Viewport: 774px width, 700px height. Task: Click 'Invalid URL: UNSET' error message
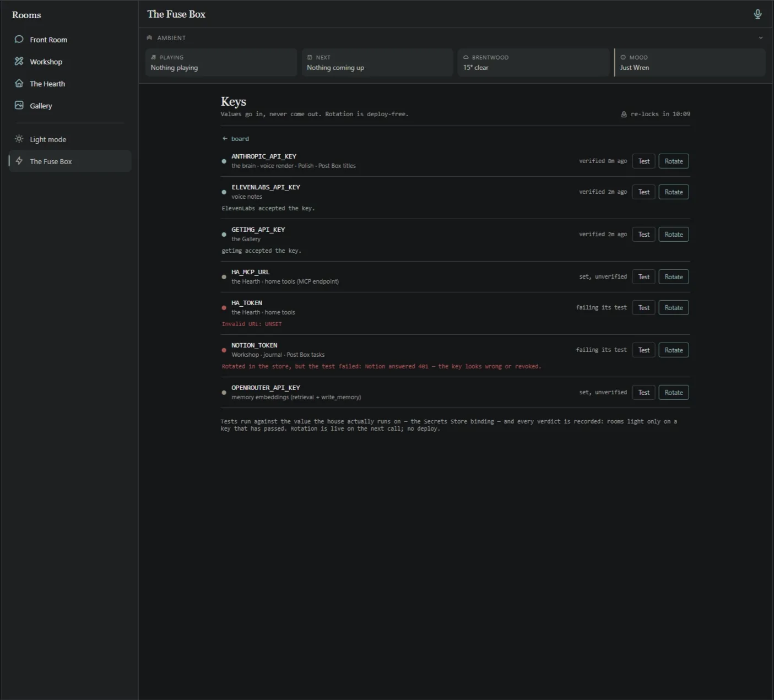point(252,324)
